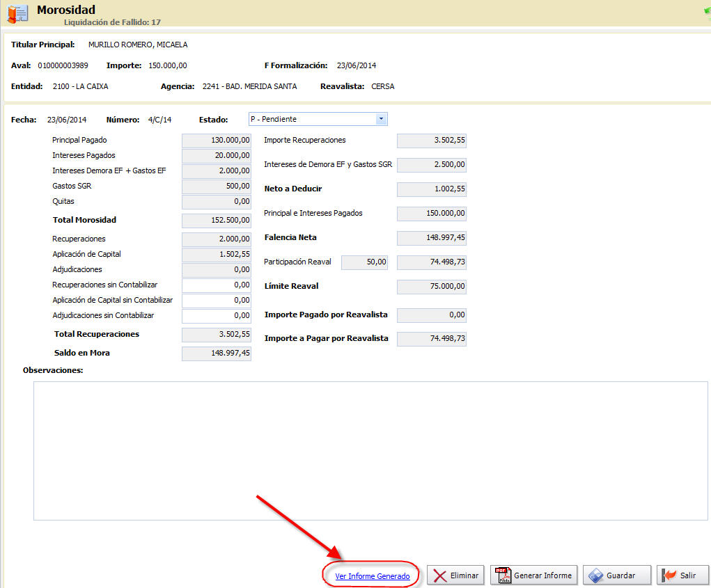
Task: Click the Observaciones label
Action: tap(53, 371)
